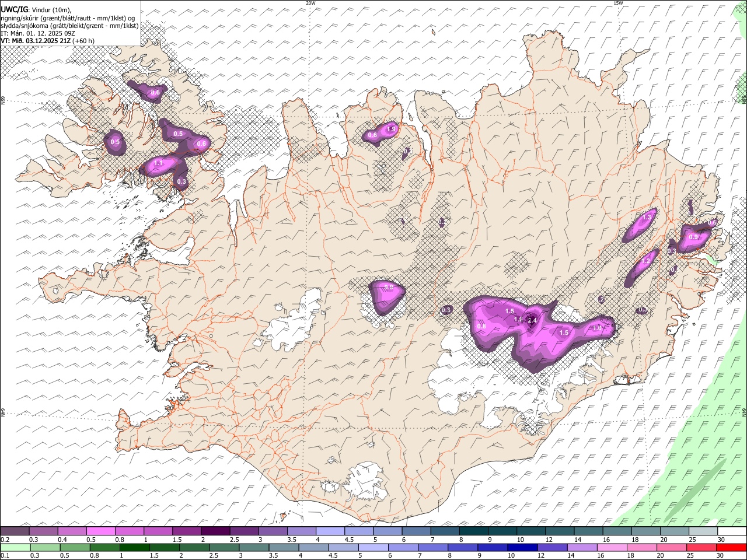
Task: Click the 1.2 snowfall value in the east
Action: click(x=645, y=262)
